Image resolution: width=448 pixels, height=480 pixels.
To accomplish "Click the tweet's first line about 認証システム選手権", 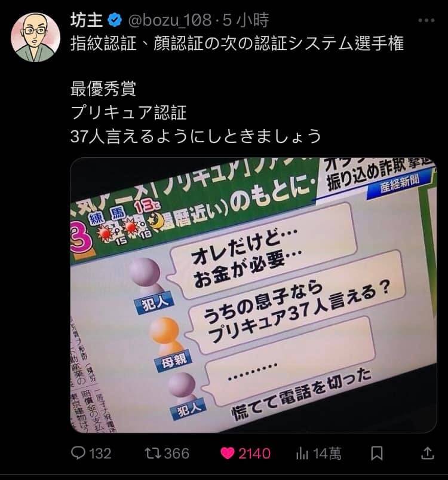I will point(237,43).
